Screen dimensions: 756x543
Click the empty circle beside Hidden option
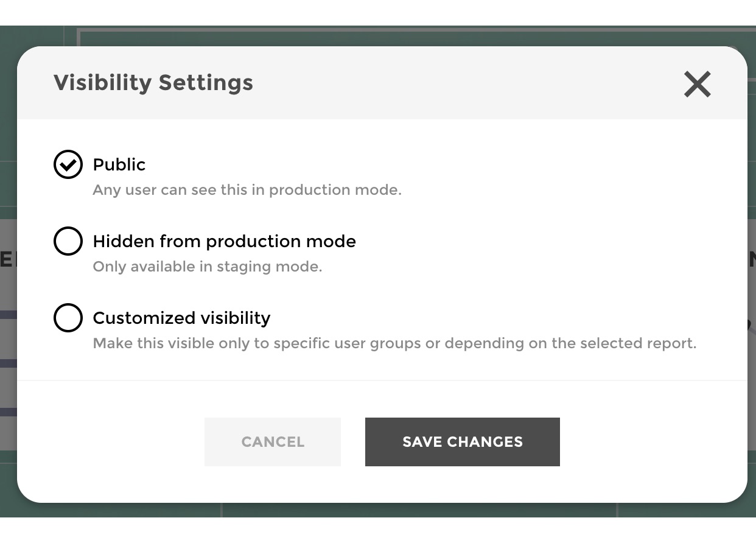[x=68, y=241]
